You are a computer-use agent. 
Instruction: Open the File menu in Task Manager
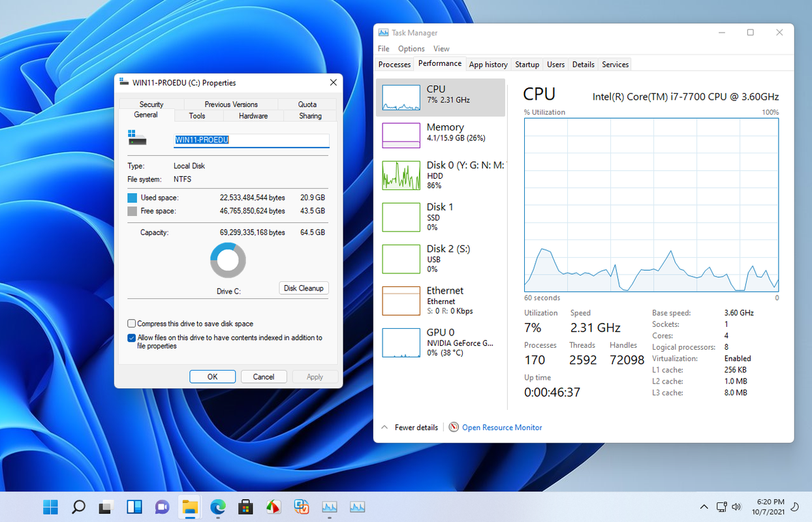tap(384, 49)
